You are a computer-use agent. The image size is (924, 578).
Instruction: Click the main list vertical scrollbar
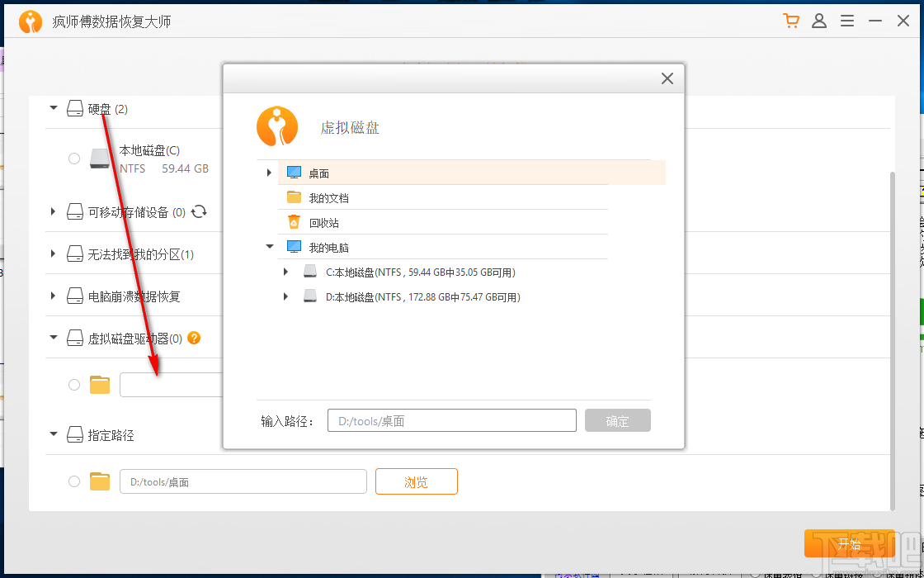tap(892, 341)
